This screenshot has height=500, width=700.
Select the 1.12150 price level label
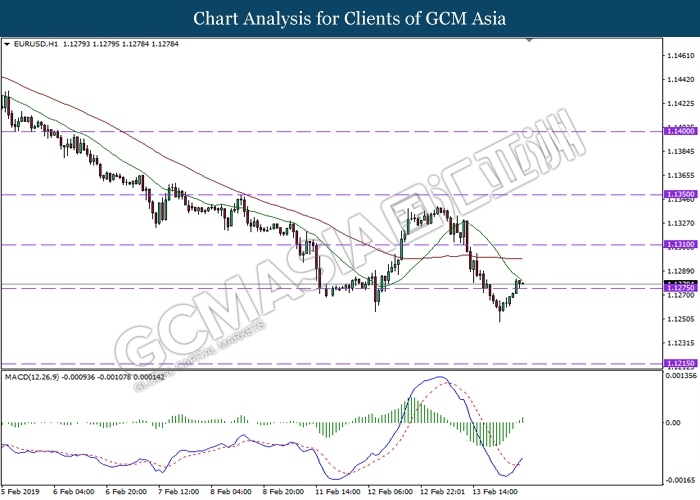[x=681, y=364]
